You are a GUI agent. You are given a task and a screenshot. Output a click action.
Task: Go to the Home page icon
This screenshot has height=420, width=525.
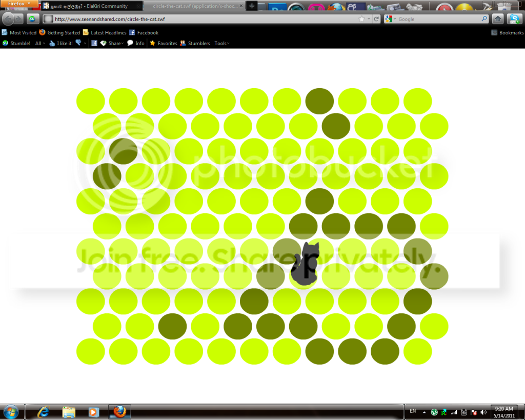(498, 19)
